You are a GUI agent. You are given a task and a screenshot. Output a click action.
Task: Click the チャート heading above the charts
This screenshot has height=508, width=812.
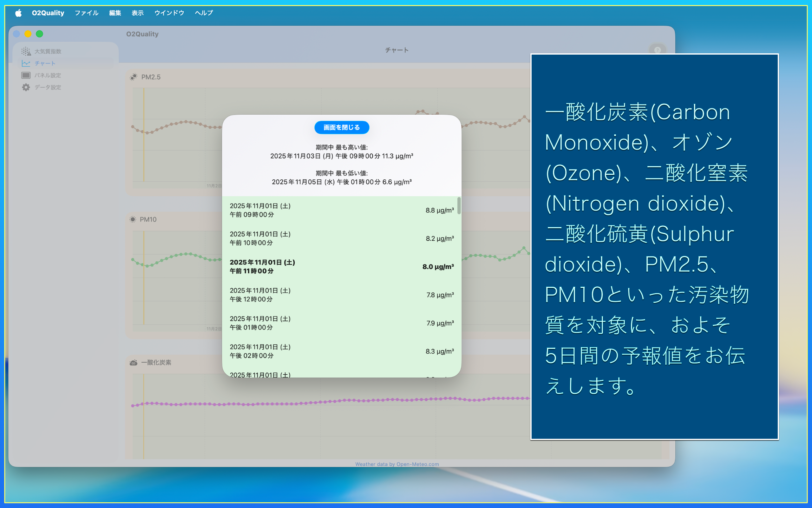397,50
